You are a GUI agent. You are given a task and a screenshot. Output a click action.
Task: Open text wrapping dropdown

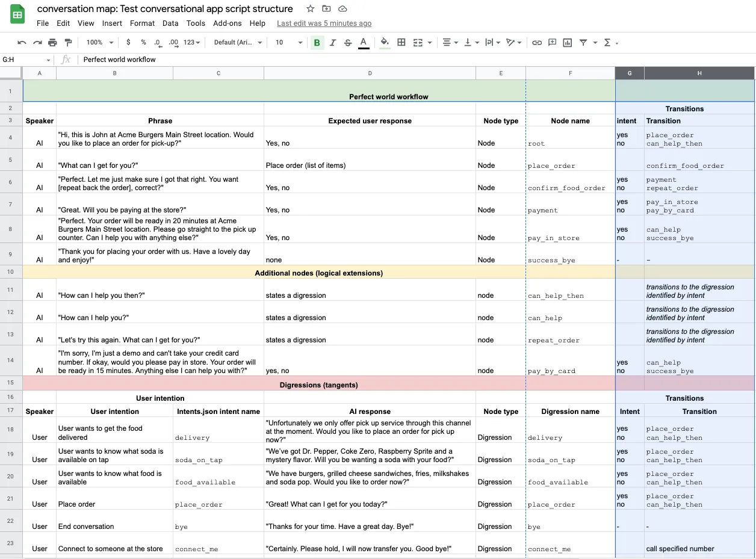click(492, 43)
